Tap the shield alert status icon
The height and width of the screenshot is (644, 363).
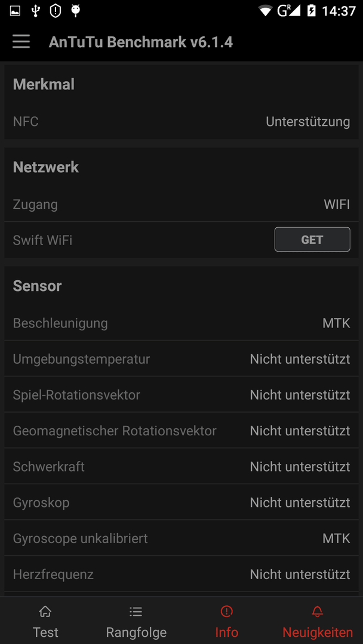(x=55, y=11)
